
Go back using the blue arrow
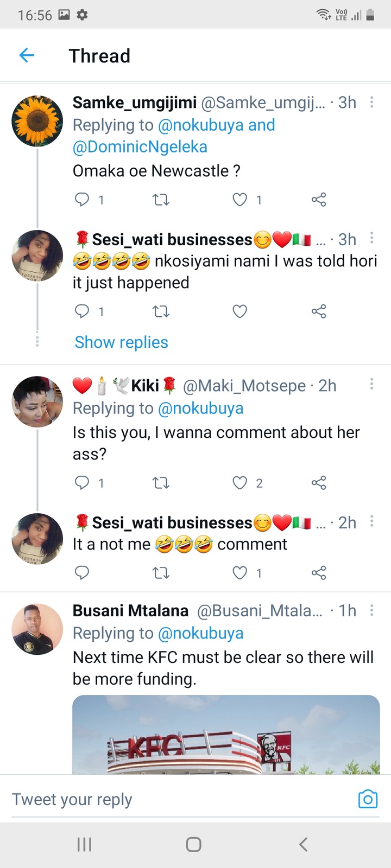pos(27,55)
